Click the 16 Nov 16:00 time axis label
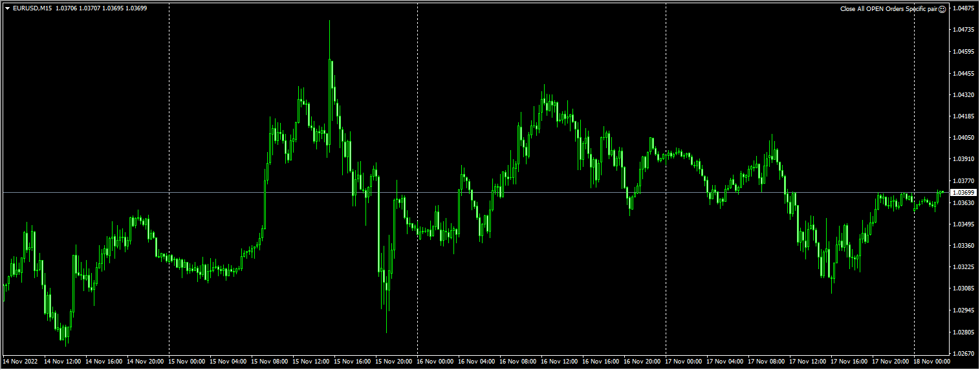This screenshot has width=980, height=370. 602,362
